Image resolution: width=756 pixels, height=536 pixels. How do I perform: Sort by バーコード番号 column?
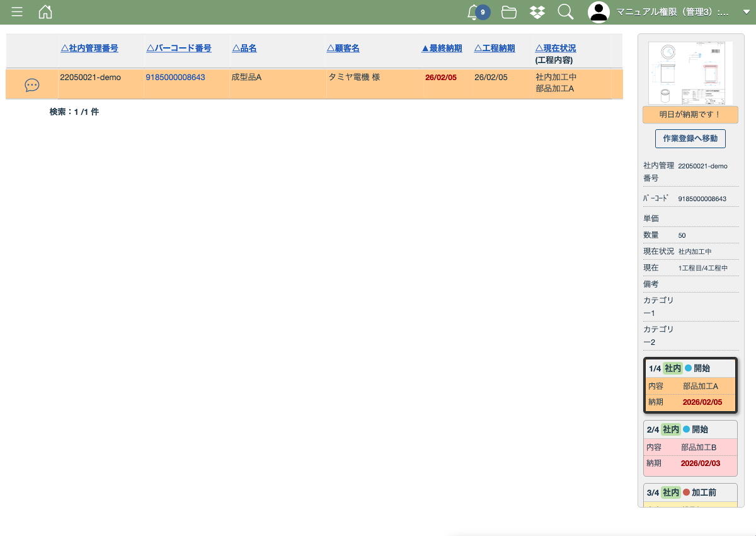[x=178, y=49]
